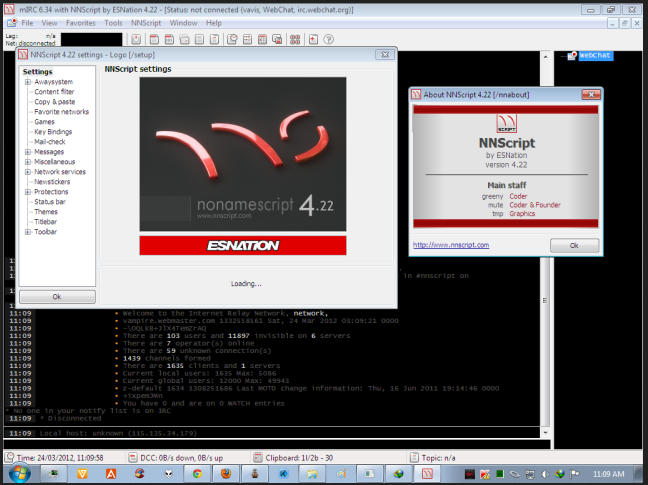Expand the Messages tree node
Screen dimensions: 648x485
(28, 152)
